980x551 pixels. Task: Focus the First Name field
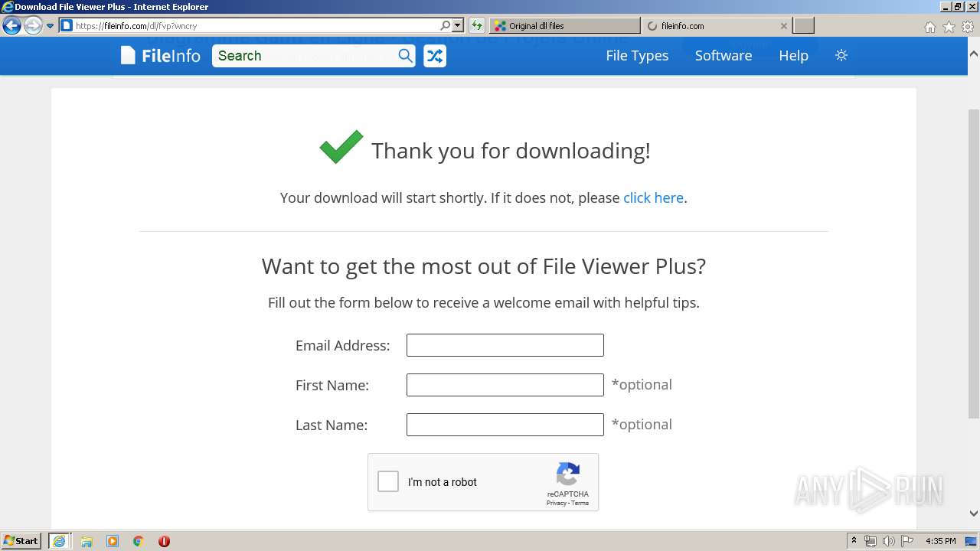505,385
